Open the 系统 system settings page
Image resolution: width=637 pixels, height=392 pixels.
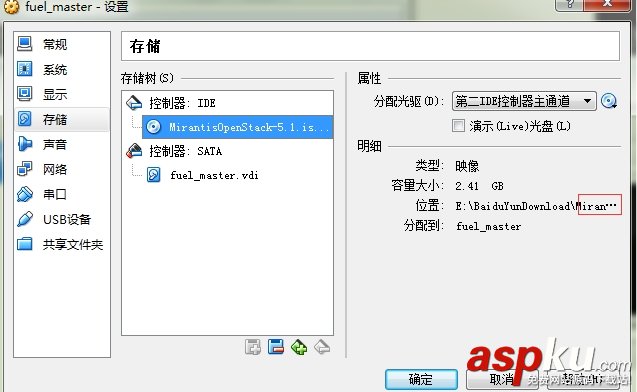62,69
